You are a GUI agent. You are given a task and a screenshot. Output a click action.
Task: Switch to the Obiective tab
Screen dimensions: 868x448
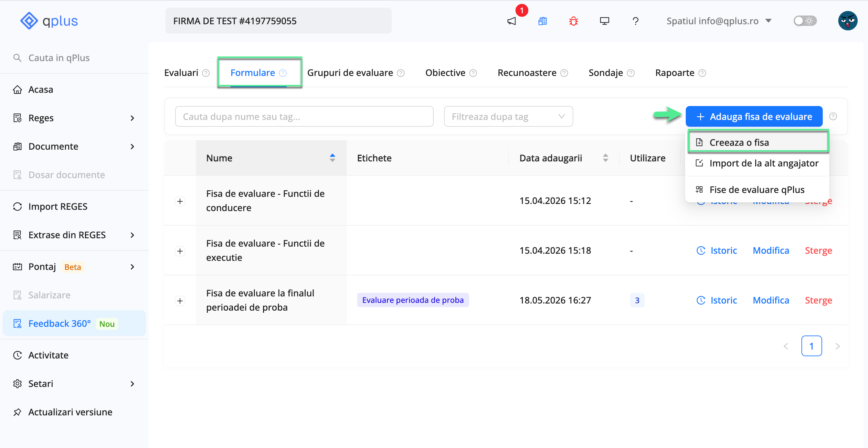445,73
